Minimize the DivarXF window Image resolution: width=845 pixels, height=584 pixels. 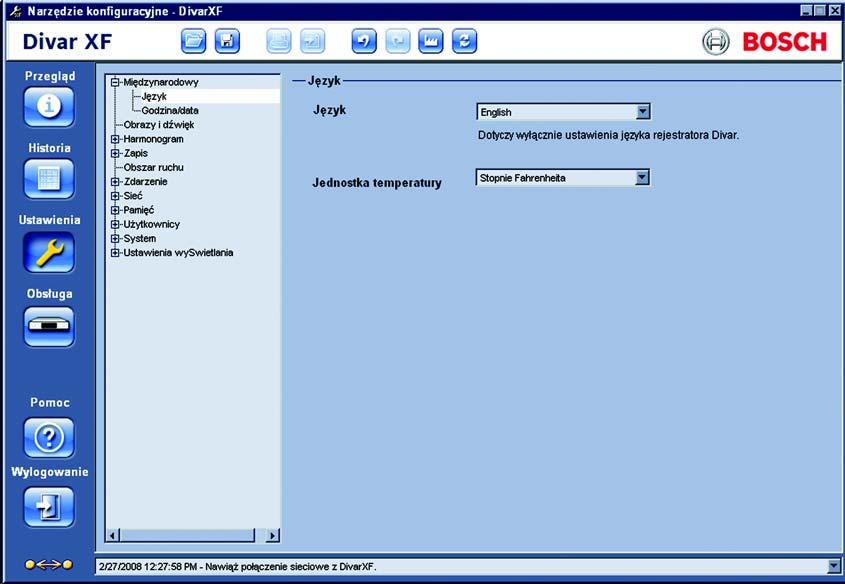click(806, 11)
